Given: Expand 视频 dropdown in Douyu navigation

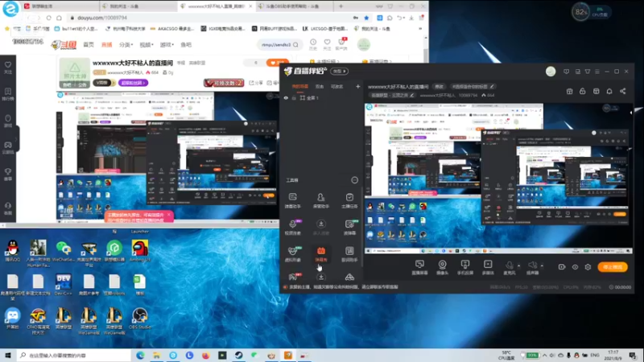Looking at the screenshot, I should tap(147, 44).
